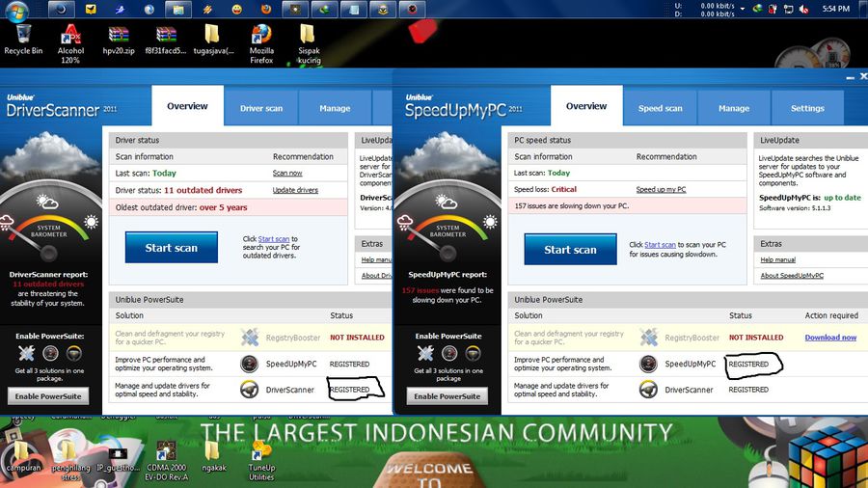The image size is (868, 488).
Task: Open the Windows Start orb
Action: point(16,10)
